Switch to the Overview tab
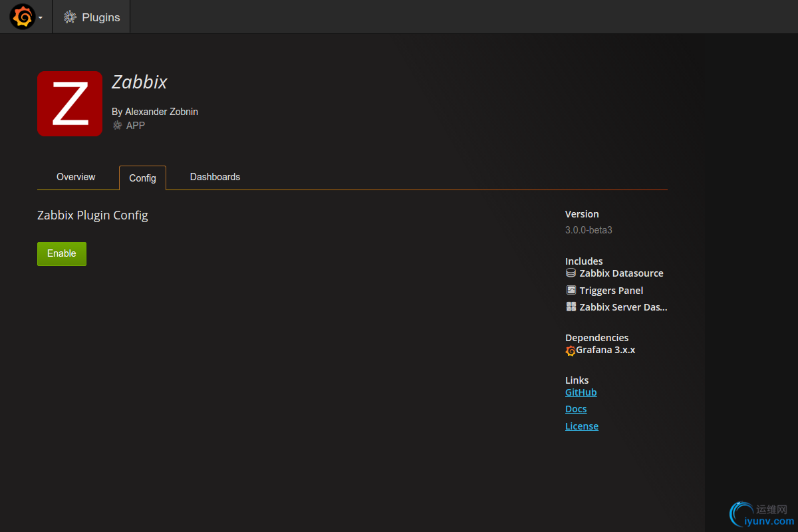Viewport: 798px width, 532px height. tap(76, 177)
